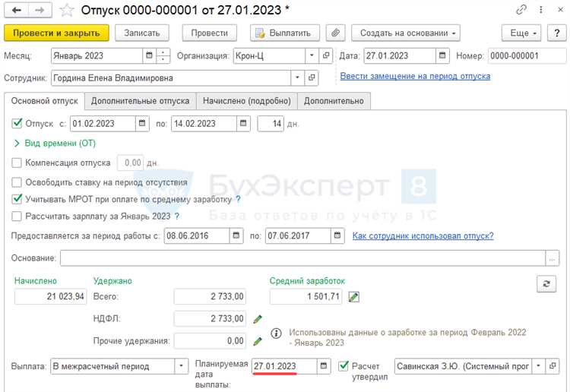Expand Вид времени (ОТ) section
This screenshot has width=570, height=392.
(17, 143)
